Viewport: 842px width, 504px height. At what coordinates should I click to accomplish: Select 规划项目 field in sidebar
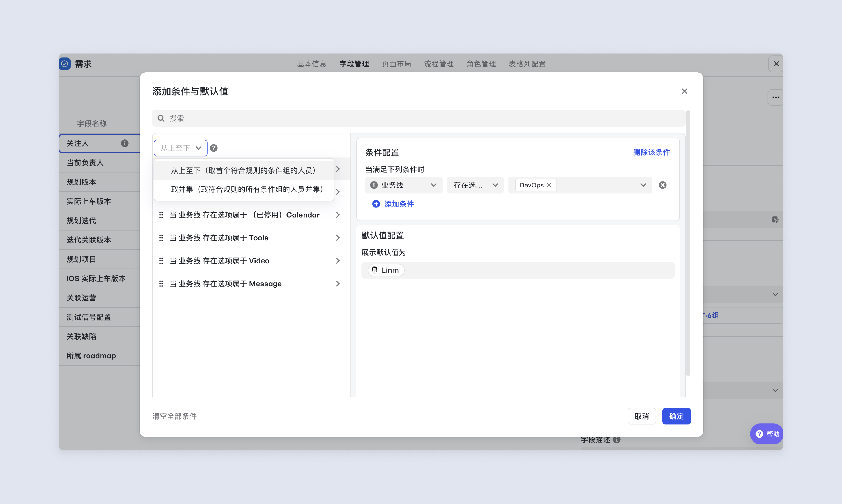(100, 259)
